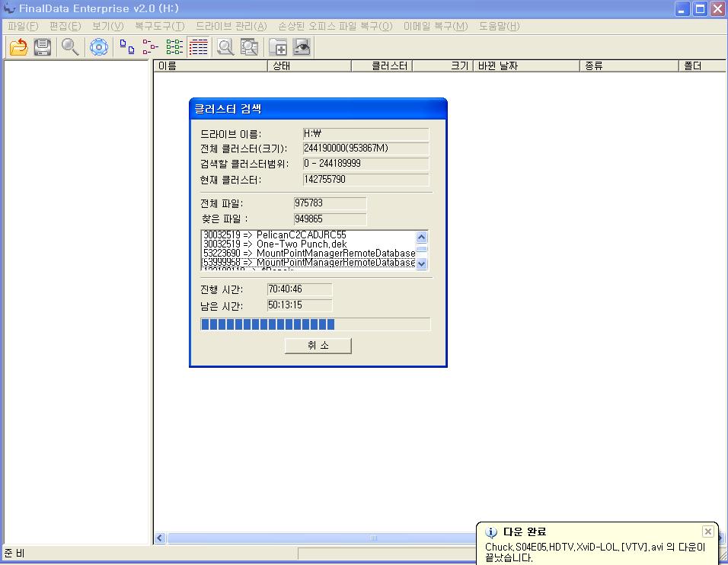Screen dimensions: 728x565
Task: Switch to details view (red lines) icon
Action: click(198, 47)
